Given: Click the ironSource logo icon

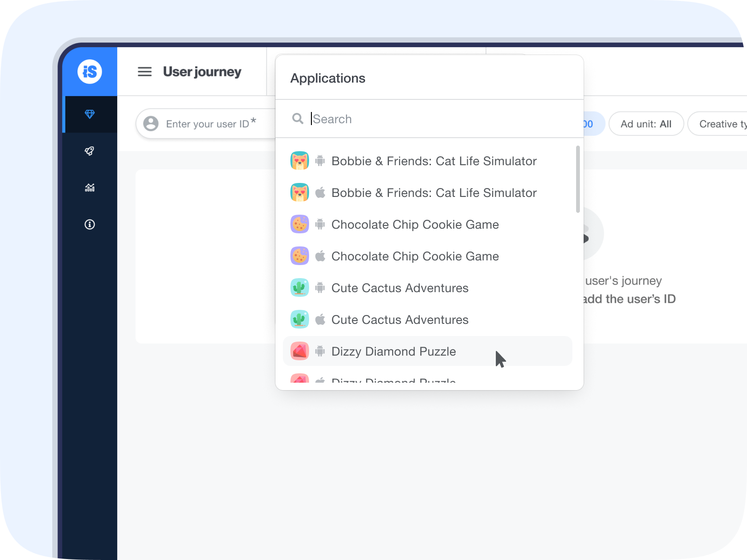Looking at the screenshot, I should (x=90, y=72).
